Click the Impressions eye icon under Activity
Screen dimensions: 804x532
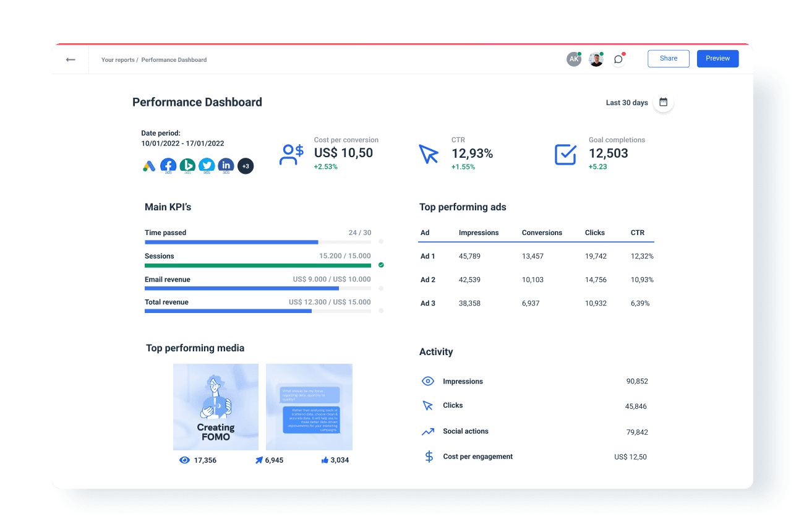click(x=428, y=381)
